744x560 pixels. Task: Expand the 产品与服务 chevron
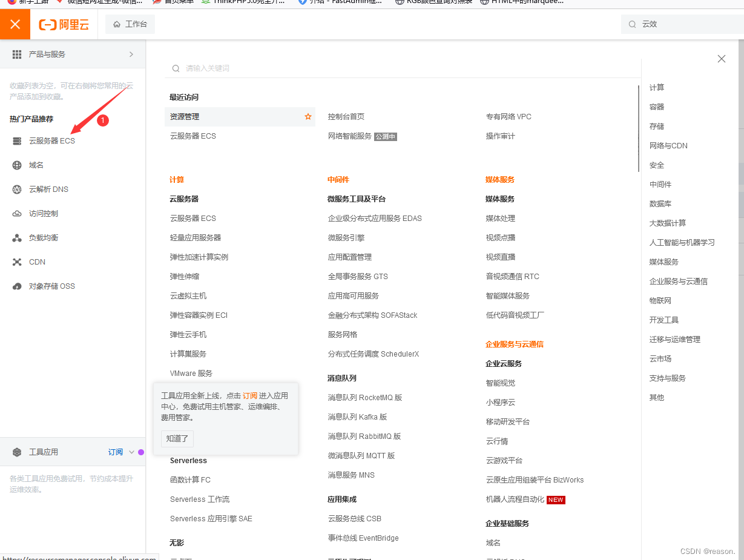pyautogui.click(x=131, y=54)
